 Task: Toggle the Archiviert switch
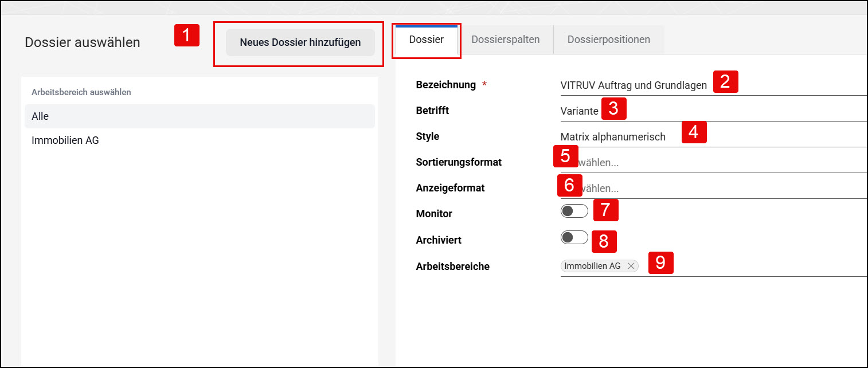coord(574,237)
